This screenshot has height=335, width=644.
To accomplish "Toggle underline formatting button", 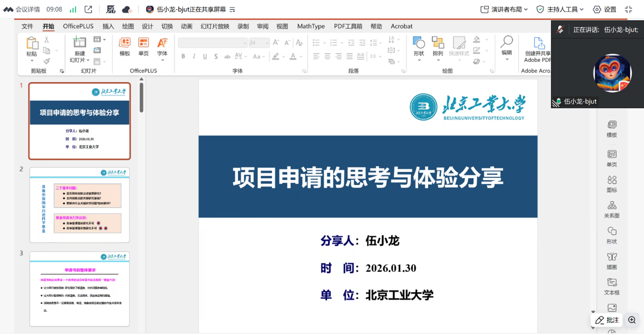I will pyautogui.click(x=205, y=57).
